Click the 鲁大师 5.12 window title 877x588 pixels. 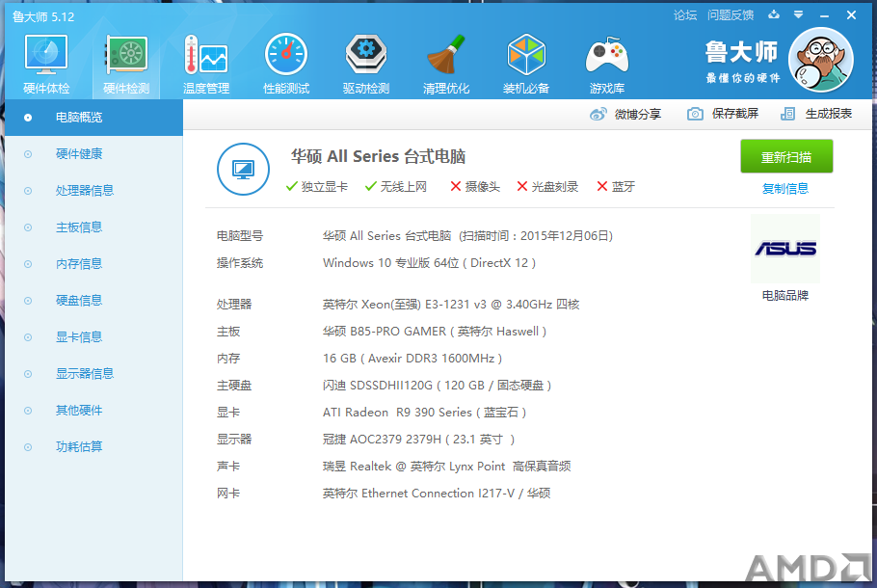43,16
